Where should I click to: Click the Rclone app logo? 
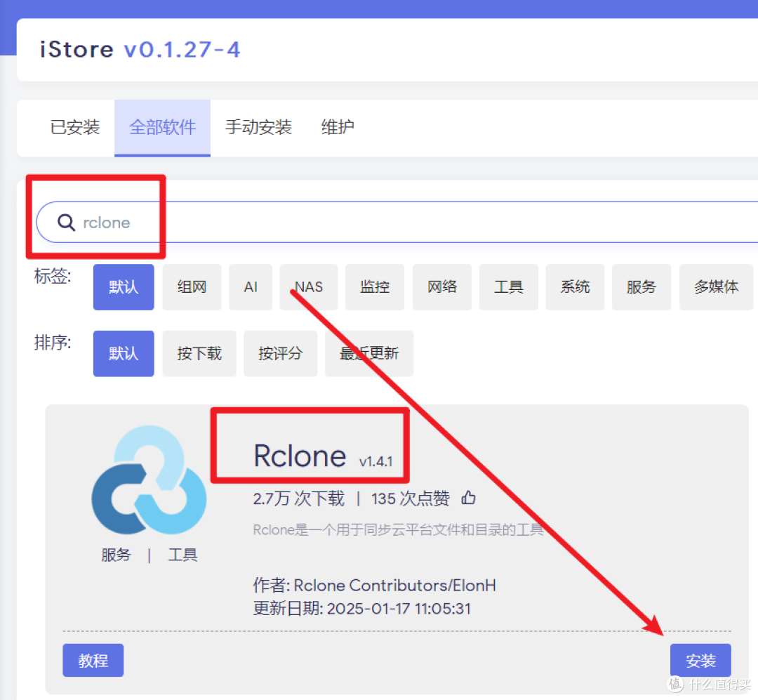[149, 480]
